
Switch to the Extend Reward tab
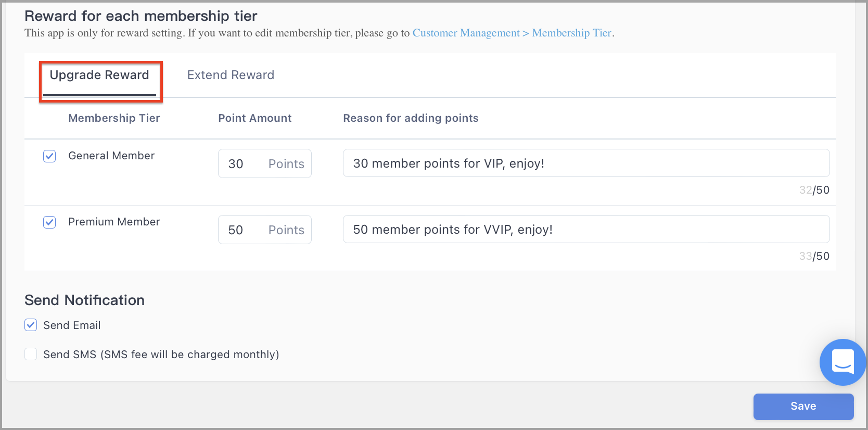coord(231,75)
